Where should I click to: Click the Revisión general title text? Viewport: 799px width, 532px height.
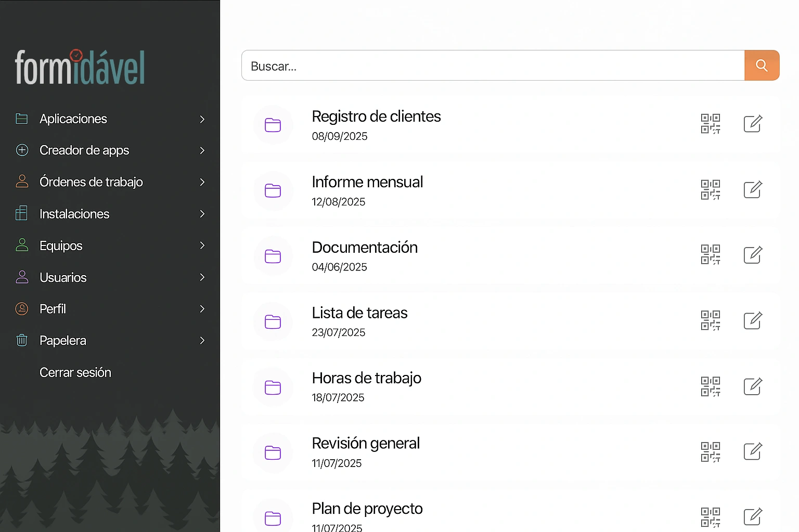tap(366, 444)
